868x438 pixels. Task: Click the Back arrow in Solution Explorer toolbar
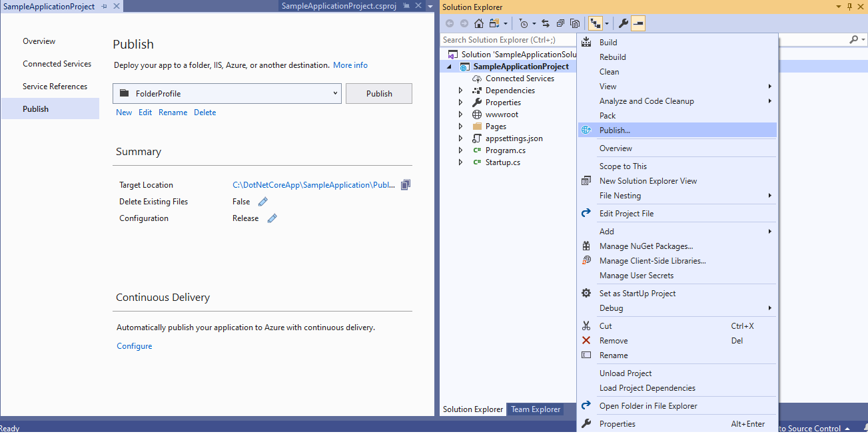(x=450, y=24)
